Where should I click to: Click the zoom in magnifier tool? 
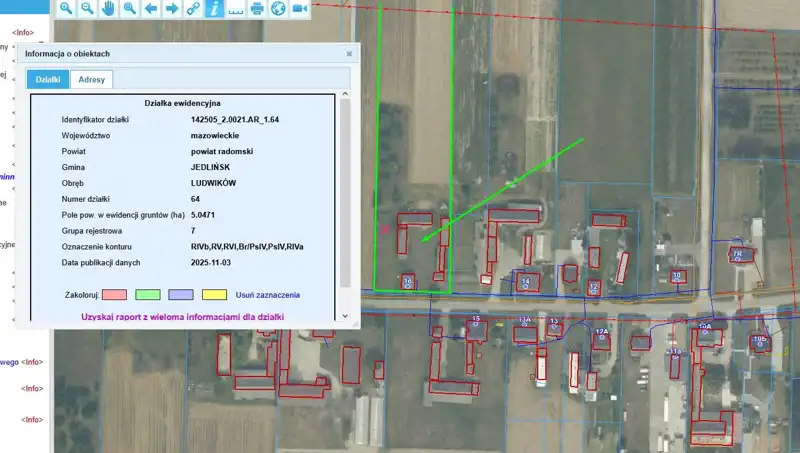pos(66,9)
